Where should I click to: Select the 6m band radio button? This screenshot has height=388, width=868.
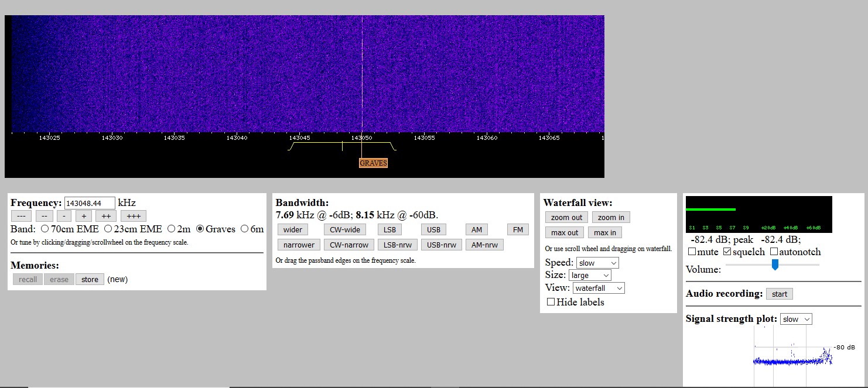pos(245,229)
